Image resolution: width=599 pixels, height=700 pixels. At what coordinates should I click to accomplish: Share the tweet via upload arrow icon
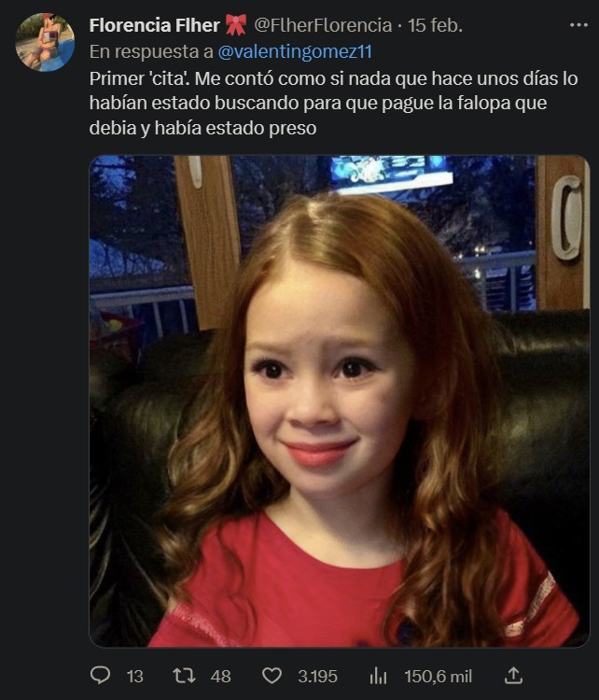coord(512,675)
